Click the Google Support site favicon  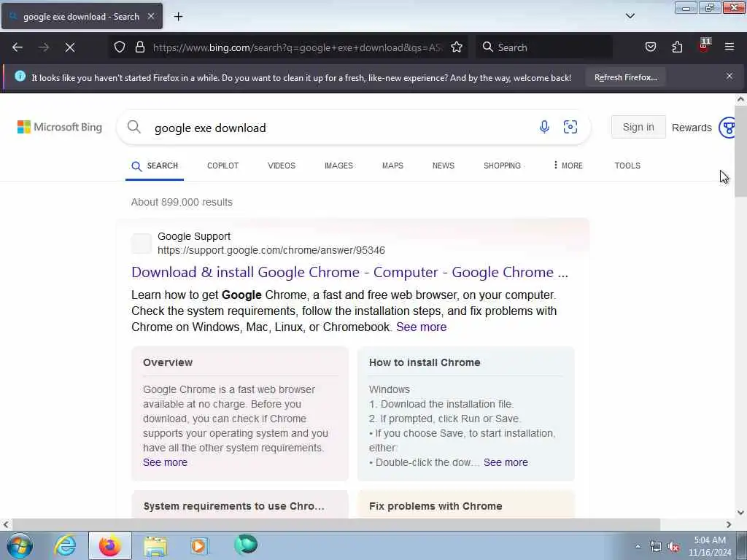142,244
